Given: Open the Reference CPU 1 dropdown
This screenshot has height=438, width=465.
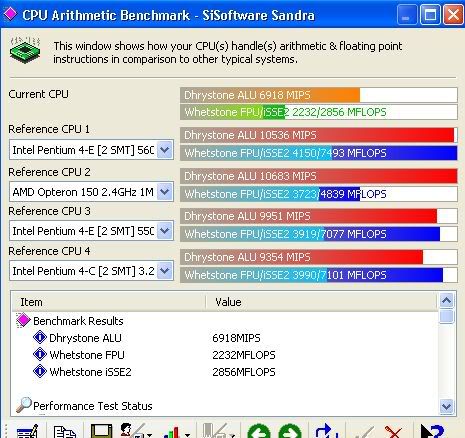Looking at the screenshot, I should tap(165, 150).
